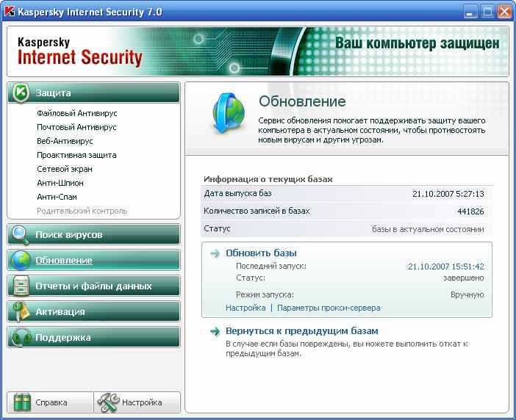Click the headset icon on Поддержка
Screen dimensions: 516x420
pos(21,338)
